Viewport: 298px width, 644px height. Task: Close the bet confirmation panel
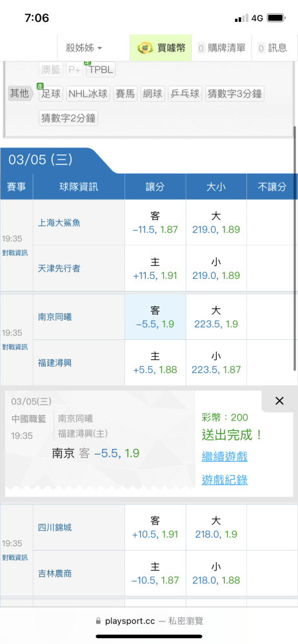(x=279, y=401)
